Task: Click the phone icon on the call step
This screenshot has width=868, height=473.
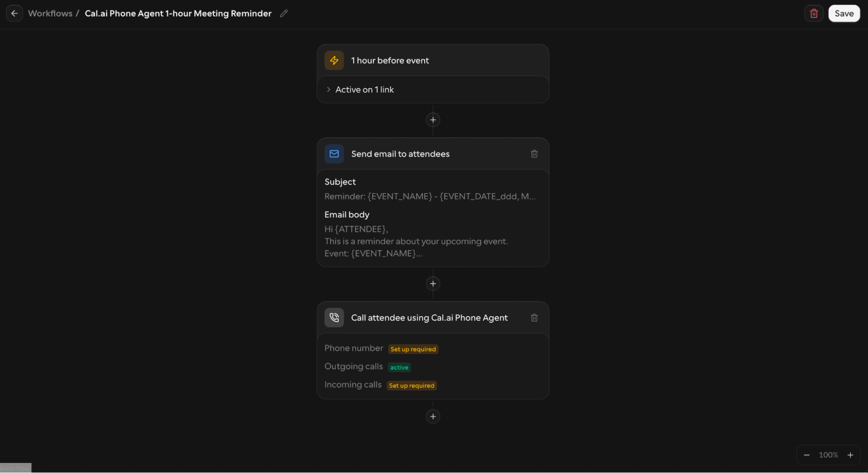Action: pyautogui.click(x=334, y=318)
